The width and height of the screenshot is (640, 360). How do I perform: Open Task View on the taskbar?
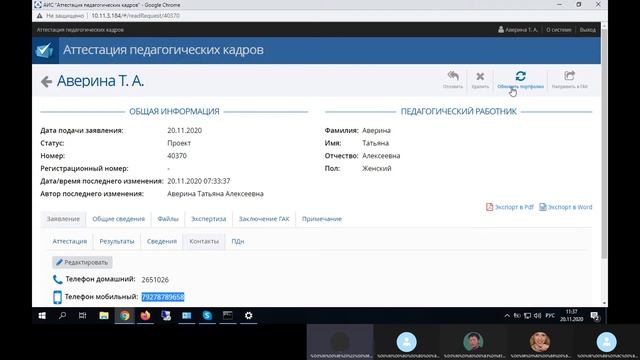click(82, 316)
